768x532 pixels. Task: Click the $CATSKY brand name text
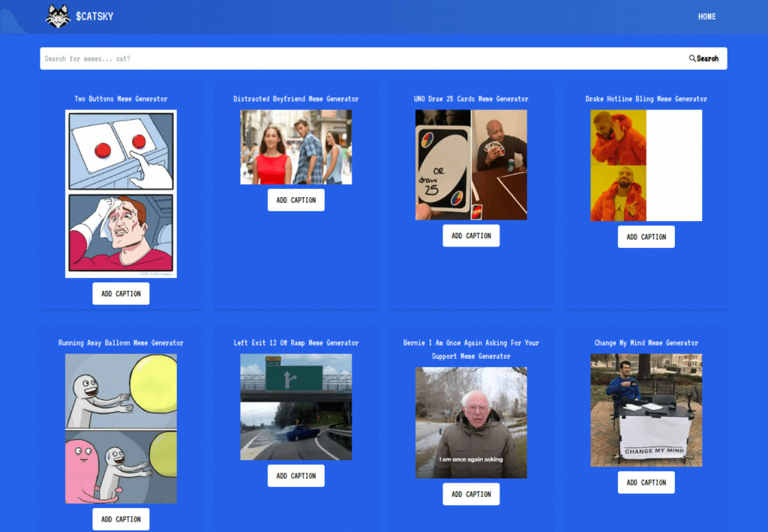coord(94,16)
